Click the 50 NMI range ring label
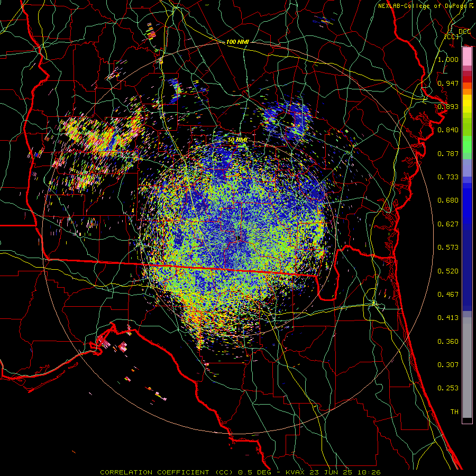 [x=237, y=140]
